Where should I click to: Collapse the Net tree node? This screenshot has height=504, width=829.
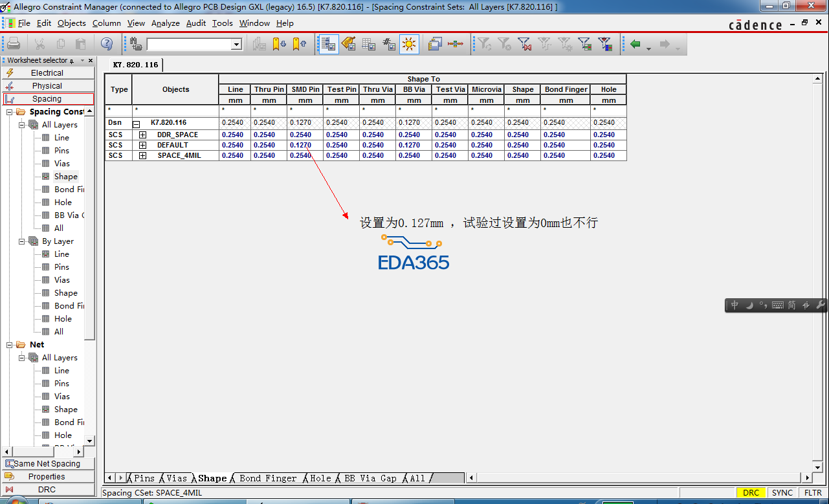(x=10, y=345)
